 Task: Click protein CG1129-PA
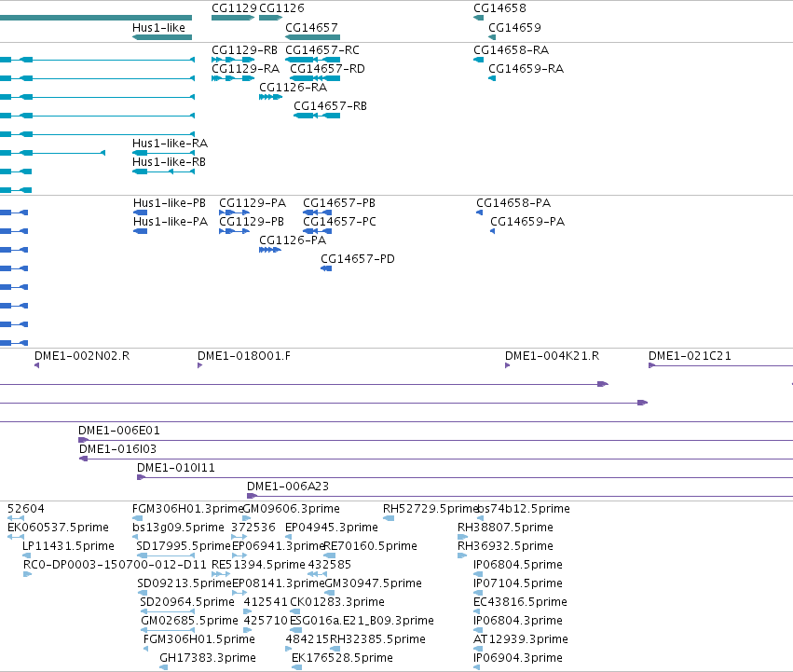pos(253,203)
